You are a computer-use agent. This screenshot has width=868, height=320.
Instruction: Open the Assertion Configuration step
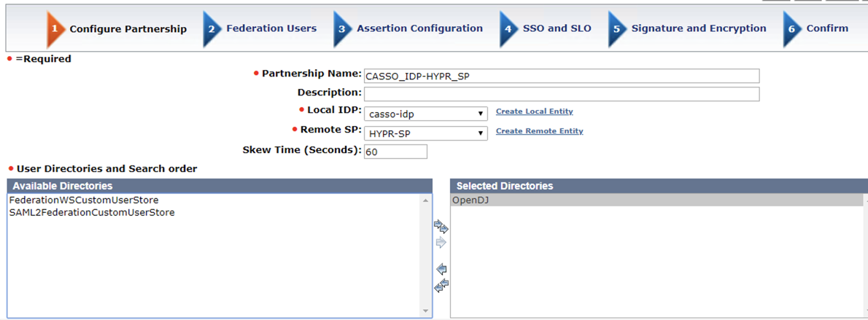[x=419, y=28]
